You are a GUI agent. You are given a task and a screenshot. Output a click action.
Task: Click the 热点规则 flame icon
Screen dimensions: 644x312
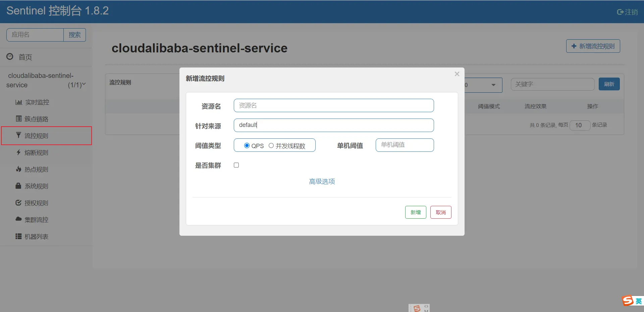click(18, 169)
